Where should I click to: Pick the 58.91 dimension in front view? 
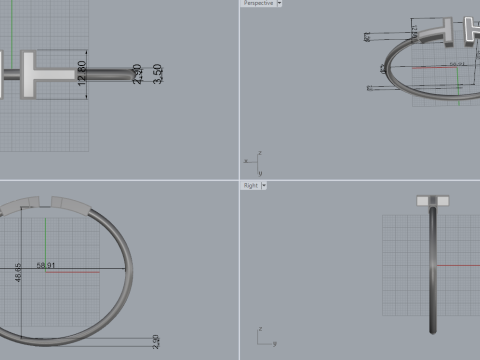[46, 265]
